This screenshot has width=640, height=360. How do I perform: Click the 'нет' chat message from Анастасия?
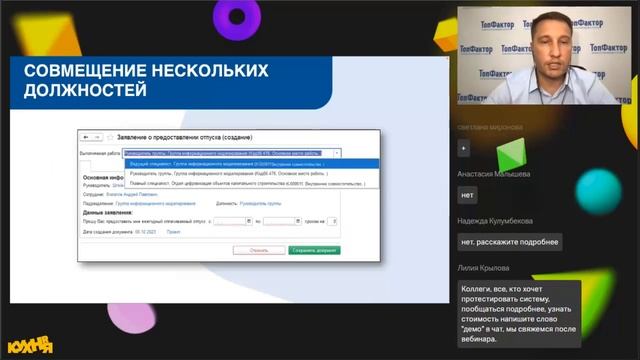467,195
